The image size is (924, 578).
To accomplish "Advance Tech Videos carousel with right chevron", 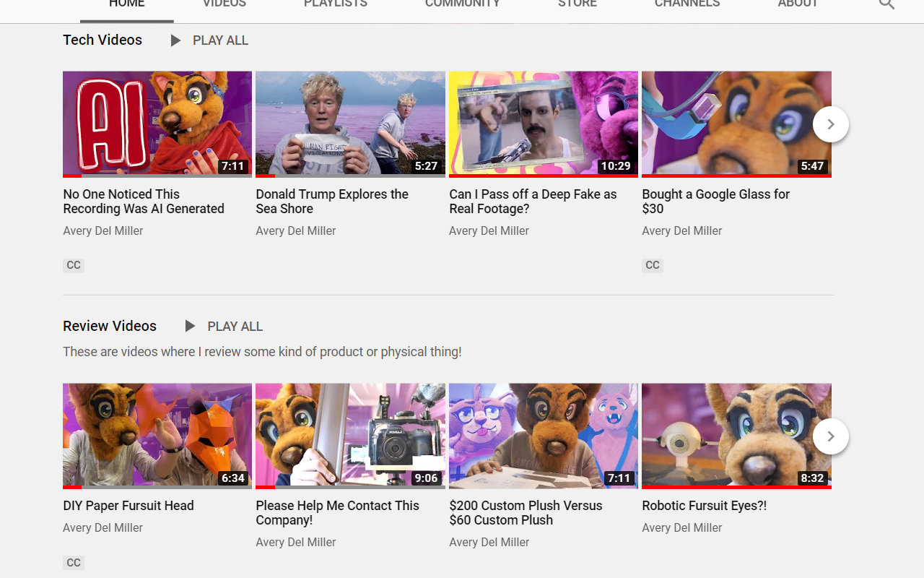I will (x=831, y=124).
